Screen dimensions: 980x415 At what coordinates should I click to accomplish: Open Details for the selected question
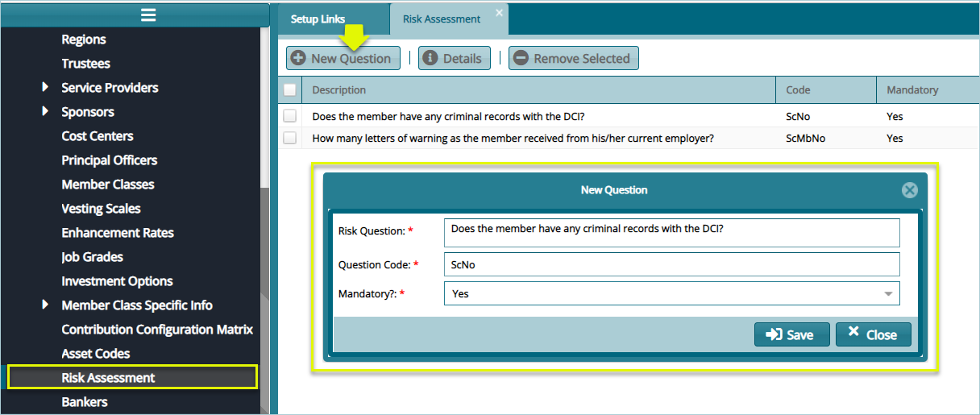click(x=454, y=58)
